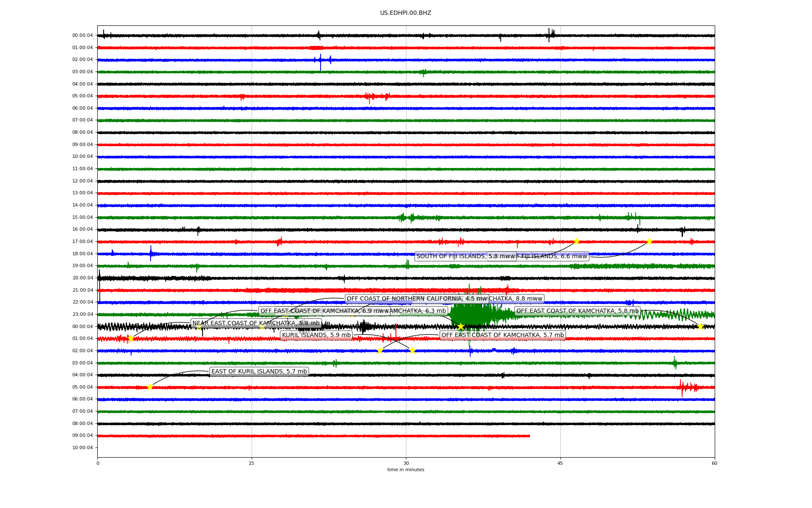
Task: Click the 14:00:04 row time label
Action: click(x=82, y=205)
